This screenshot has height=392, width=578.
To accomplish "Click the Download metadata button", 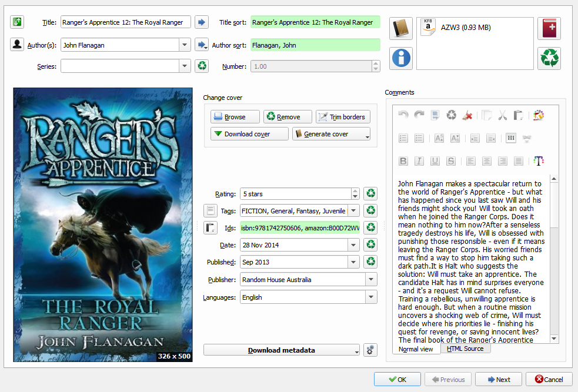I will pyautogui.click(x=281, y=350).
